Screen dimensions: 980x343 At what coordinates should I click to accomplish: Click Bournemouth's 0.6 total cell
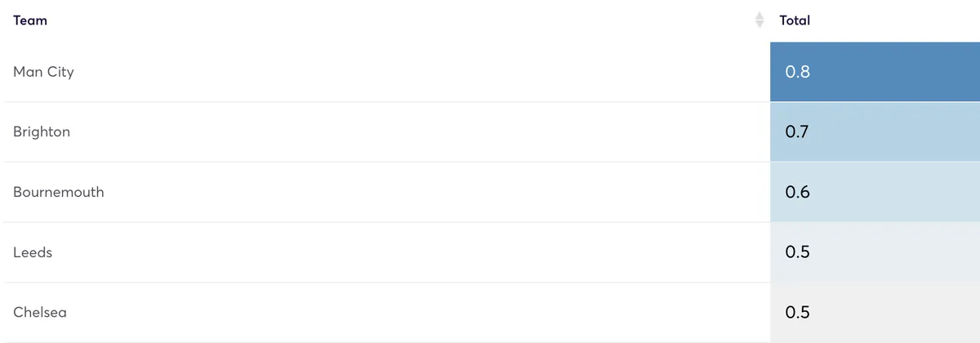pos(874,192)
